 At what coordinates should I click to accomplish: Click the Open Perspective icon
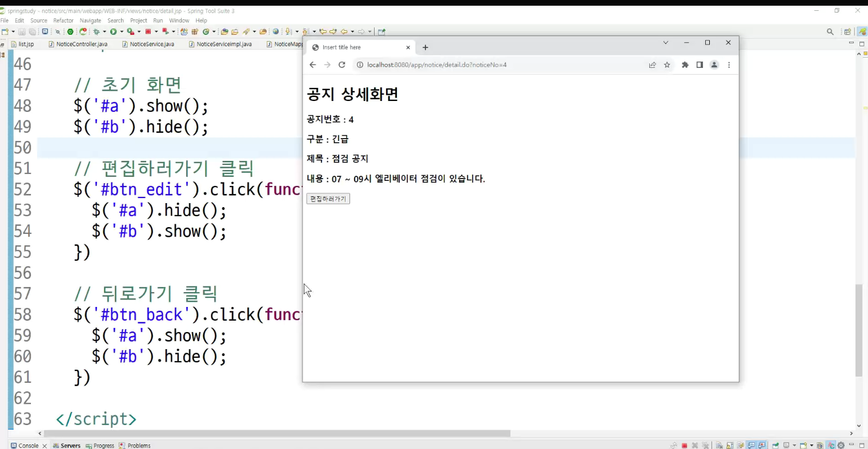coord(847,32)
